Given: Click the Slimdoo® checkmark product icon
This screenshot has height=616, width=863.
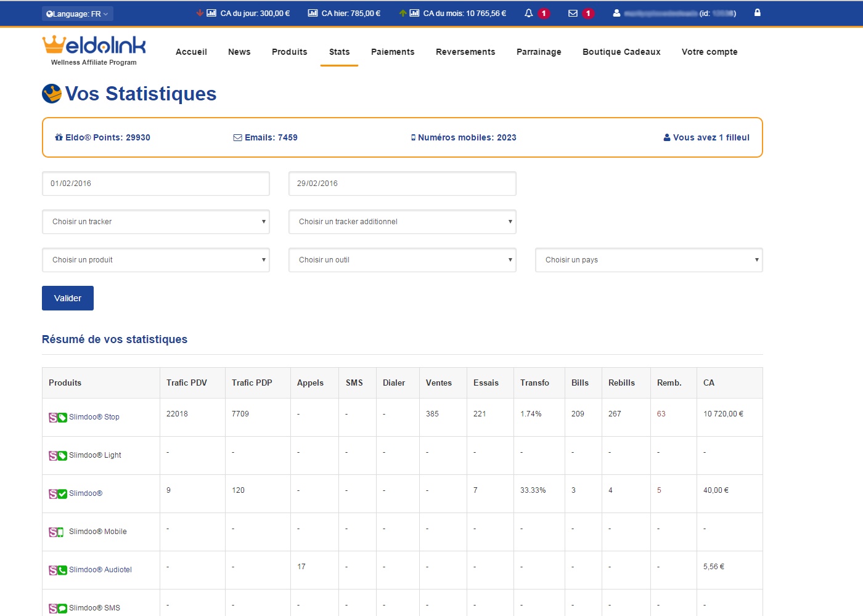Looking at the screenshot, I should pos(58,494).
